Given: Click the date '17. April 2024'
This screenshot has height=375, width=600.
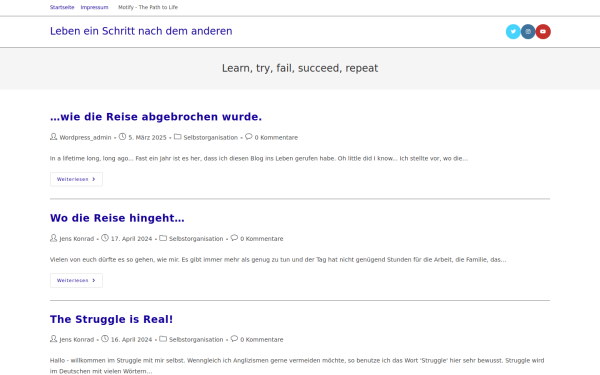Looking at the screenshot, I should (131, 239).
